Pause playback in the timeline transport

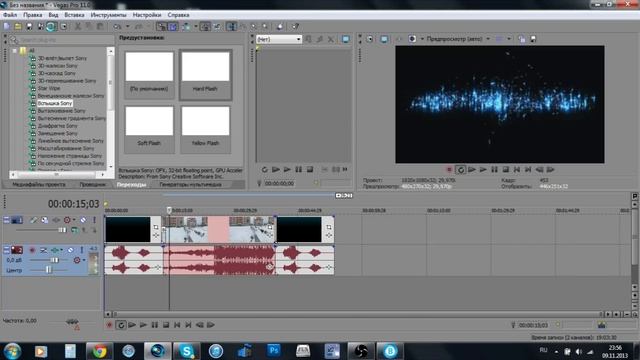coord(154,325)
